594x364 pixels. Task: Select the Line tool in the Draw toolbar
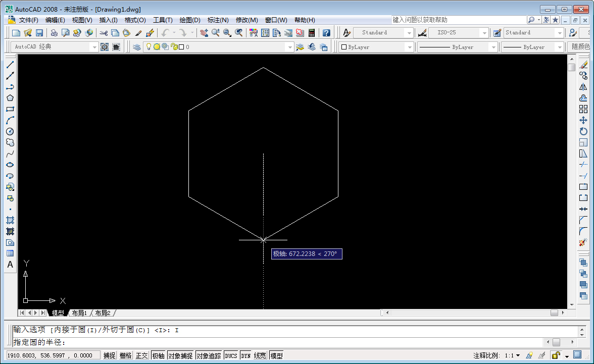coord(10,65)
